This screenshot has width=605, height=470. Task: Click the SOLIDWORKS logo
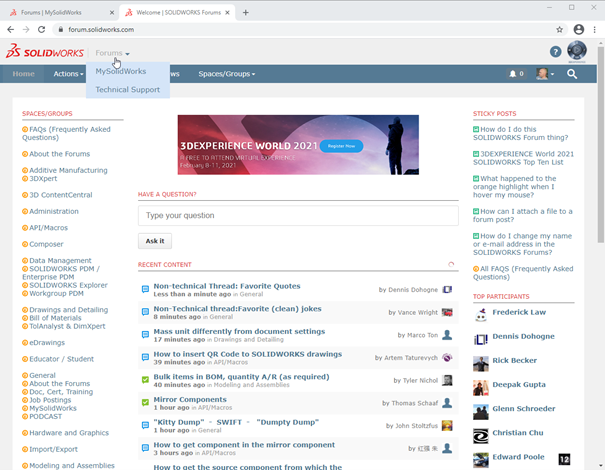[45, 51]
